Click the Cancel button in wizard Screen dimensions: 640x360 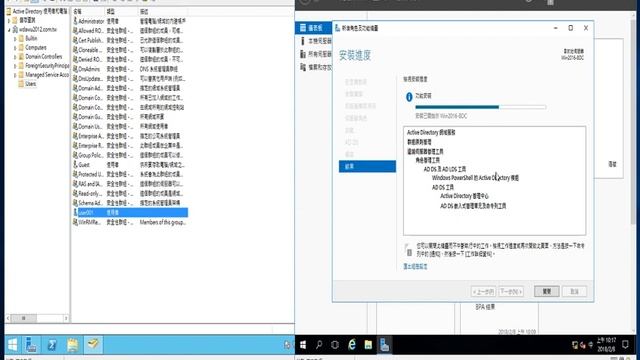pos(574,291)
